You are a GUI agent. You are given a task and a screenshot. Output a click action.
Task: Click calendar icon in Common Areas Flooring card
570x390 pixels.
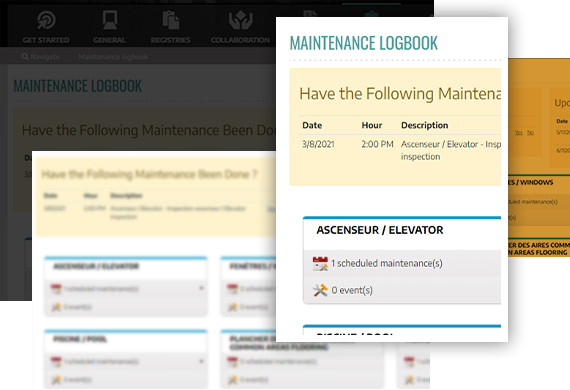tap(232, 362)
